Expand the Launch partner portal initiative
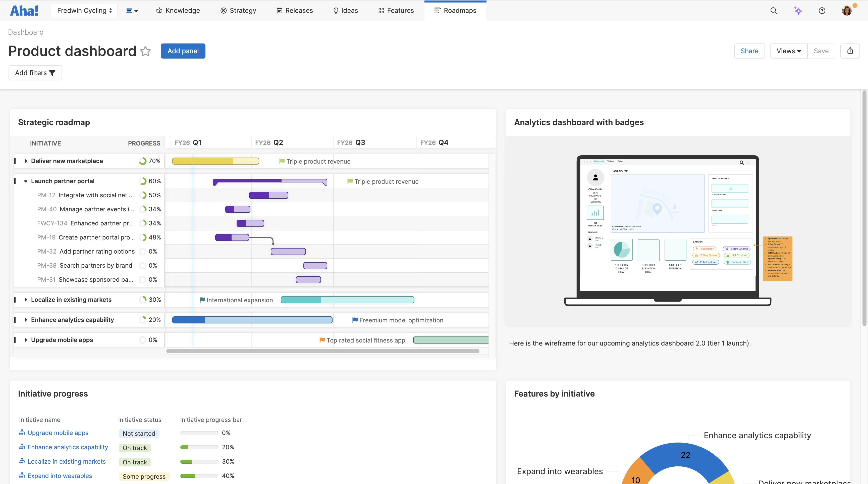 coord(26,181)
